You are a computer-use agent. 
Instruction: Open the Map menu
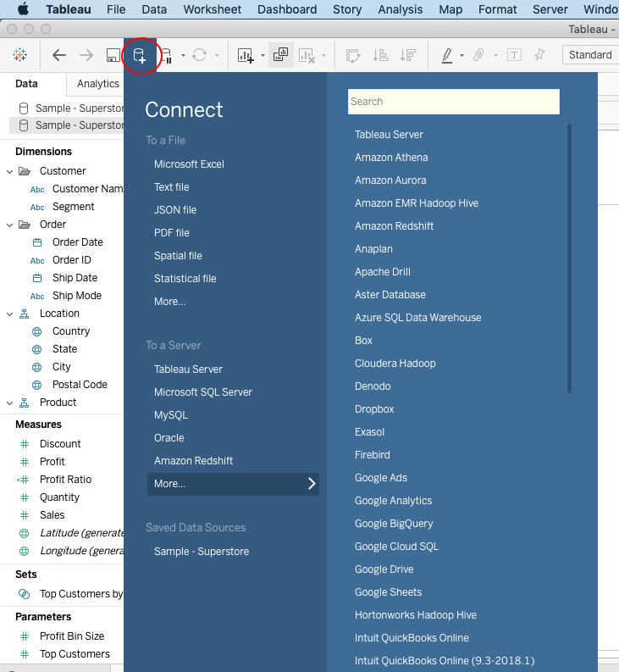click(450, 9)
